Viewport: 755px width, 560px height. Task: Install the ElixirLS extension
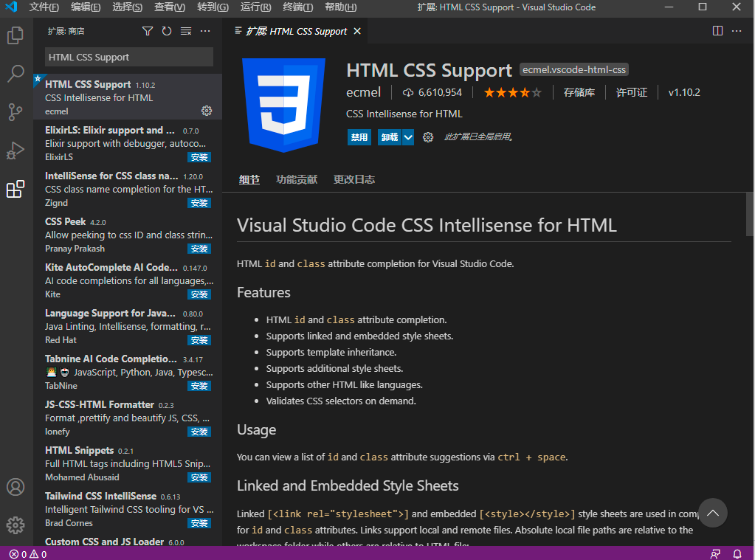199,157
